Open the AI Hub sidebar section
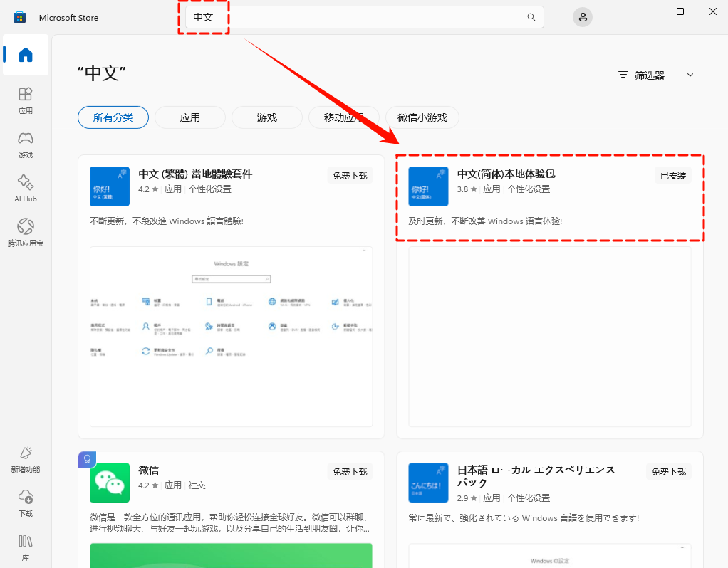The width and height of the screenshot is (728, 568). click(25, 187)
